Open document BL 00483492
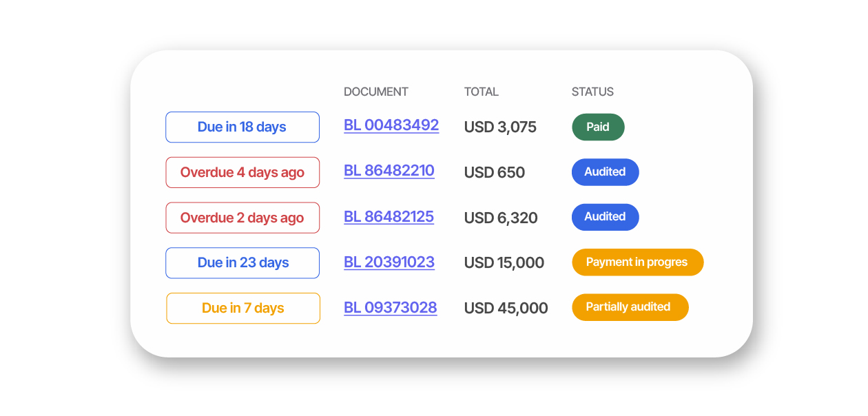The image size is (868, 416). pos(391,125)
